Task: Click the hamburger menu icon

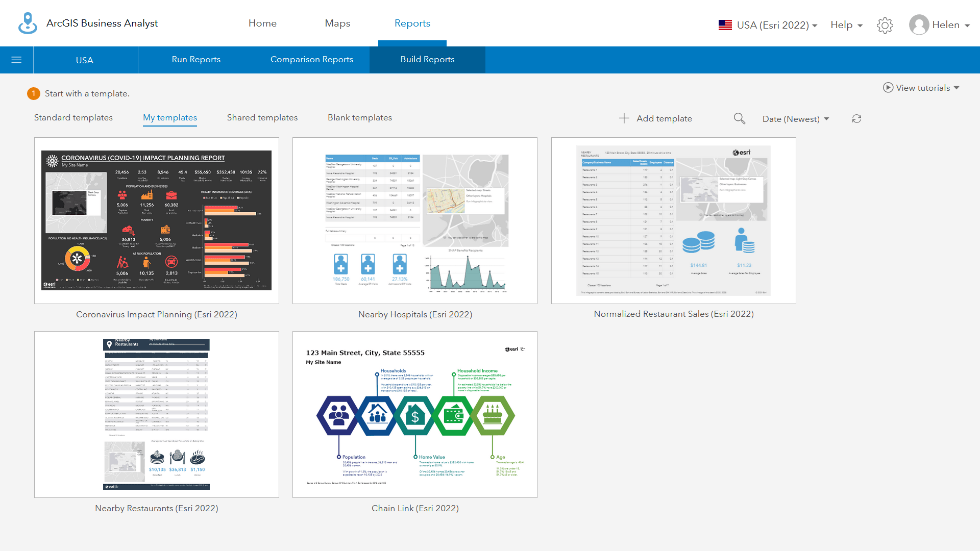Action: click(x=16, y=60)
